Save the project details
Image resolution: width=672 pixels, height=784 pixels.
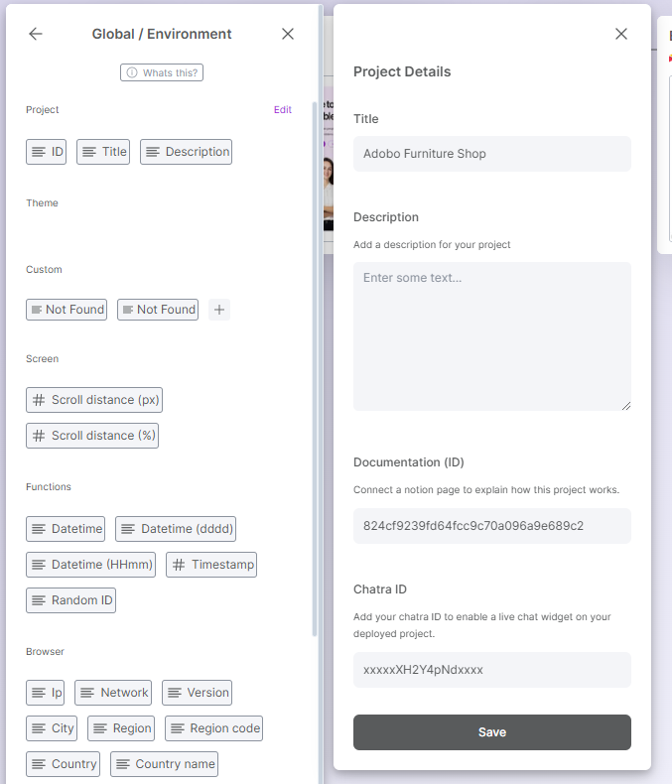[x=491, y=732]
